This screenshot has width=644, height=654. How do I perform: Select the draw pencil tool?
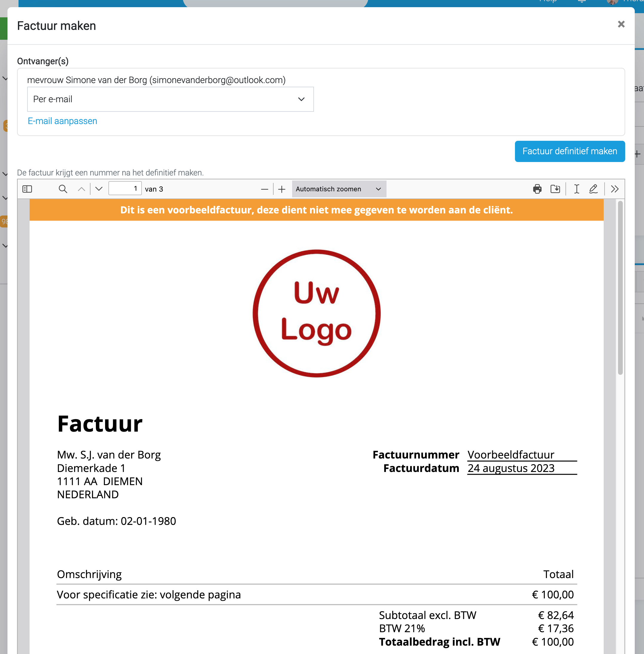tap(594, 189)
